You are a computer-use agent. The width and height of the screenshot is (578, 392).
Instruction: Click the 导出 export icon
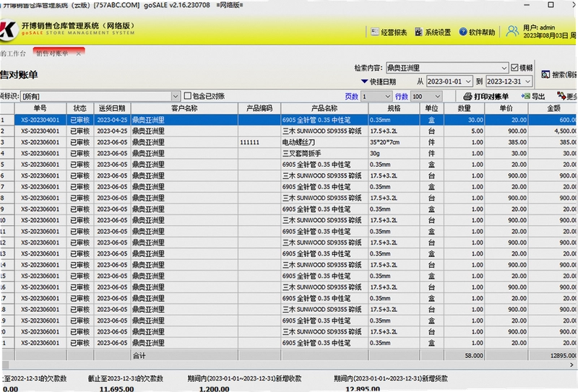tap(526, 96)
